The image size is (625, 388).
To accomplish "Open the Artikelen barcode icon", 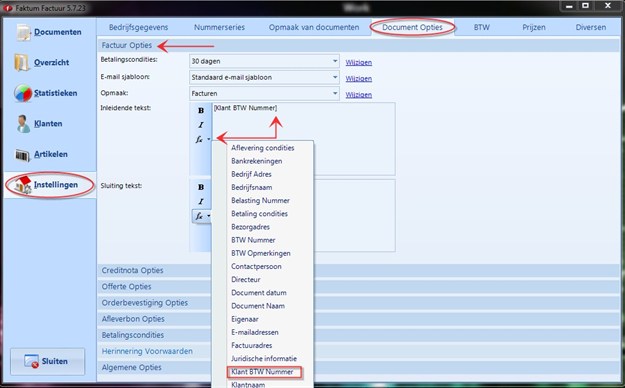I will pos(22,155).
